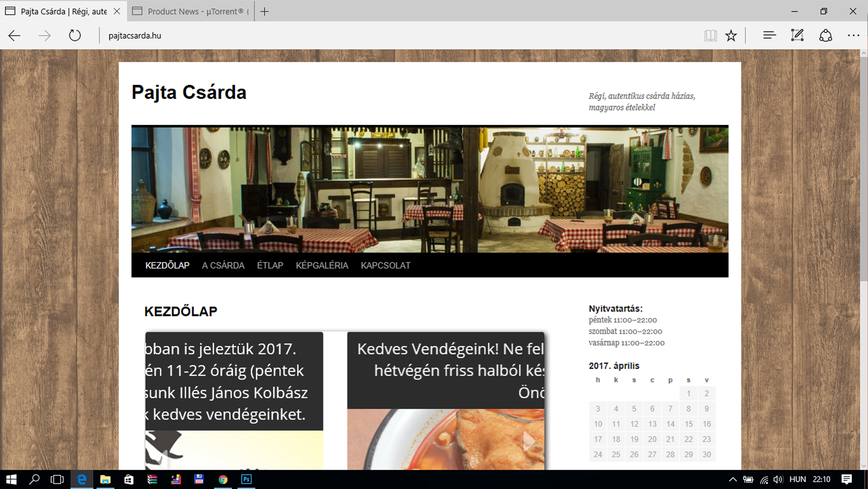Viewport: 868px width, 489px height.
Task: Open the ÉTLAP menu page
Action: click(270, 265)
